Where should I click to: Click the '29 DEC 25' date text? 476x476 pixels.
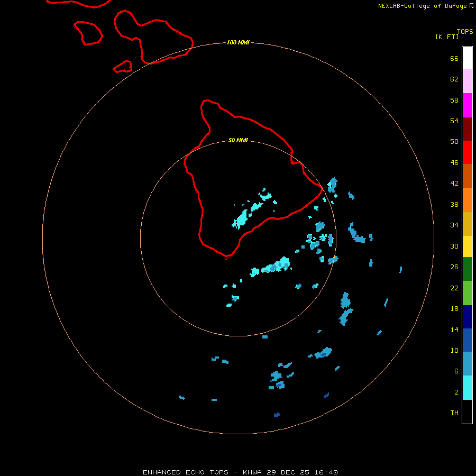(288, 472)
